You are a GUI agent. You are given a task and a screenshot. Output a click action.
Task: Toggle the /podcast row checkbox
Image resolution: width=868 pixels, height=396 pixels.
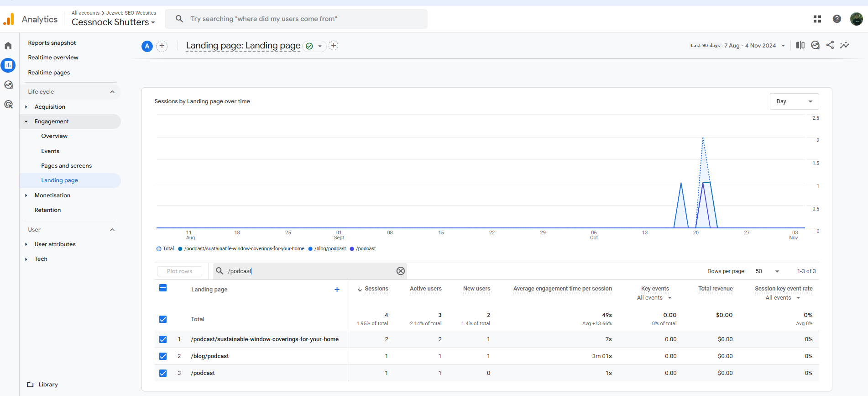(x=163, y=373)
